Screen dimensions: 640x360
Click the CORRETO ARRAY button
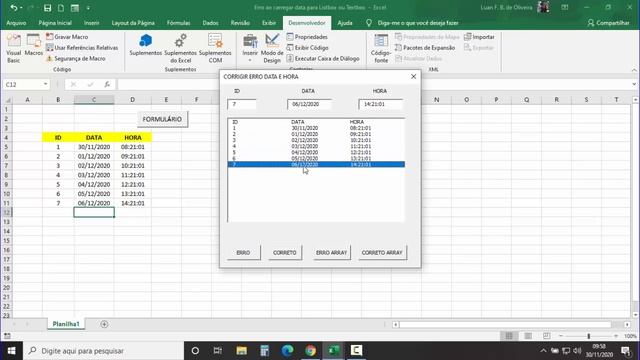(x=382, y=253)
